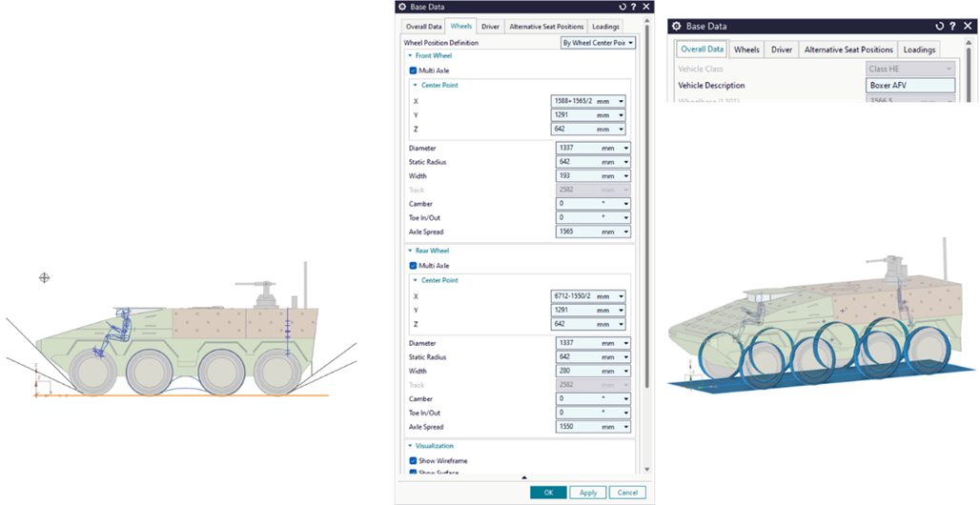980x505 pixels.
Task: Click the help question mark above Vehicle Description
Action: [951, 26]
